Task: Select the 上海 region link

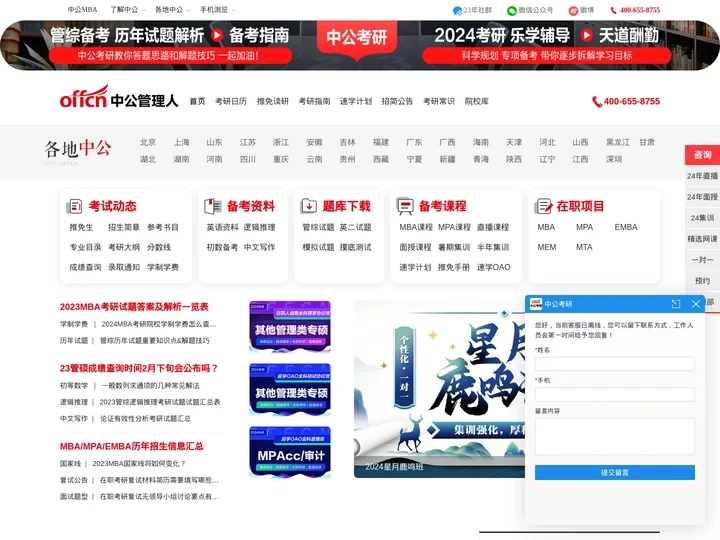Action: (x=181, y=142)
